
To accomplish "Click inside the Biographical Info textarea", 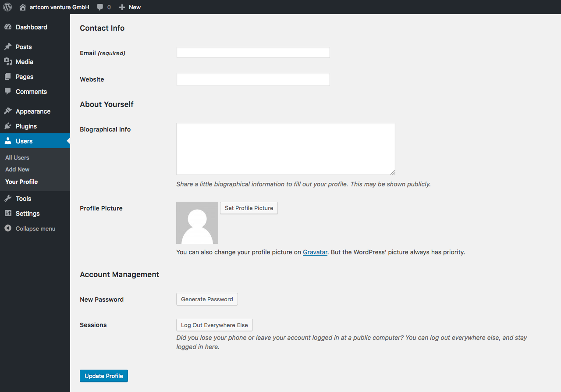I will tap(286, 149).
